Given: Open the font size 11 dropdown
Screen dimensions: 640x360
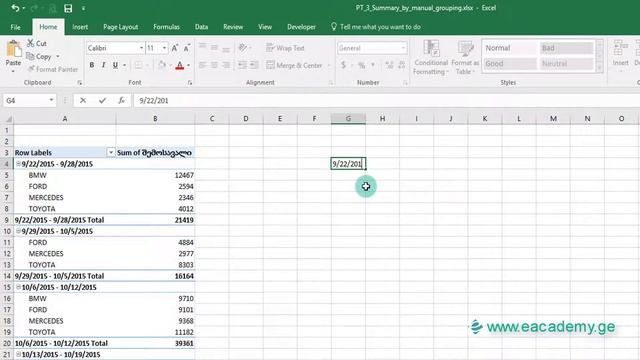Looking at the screenshot, I should point(164,48).
